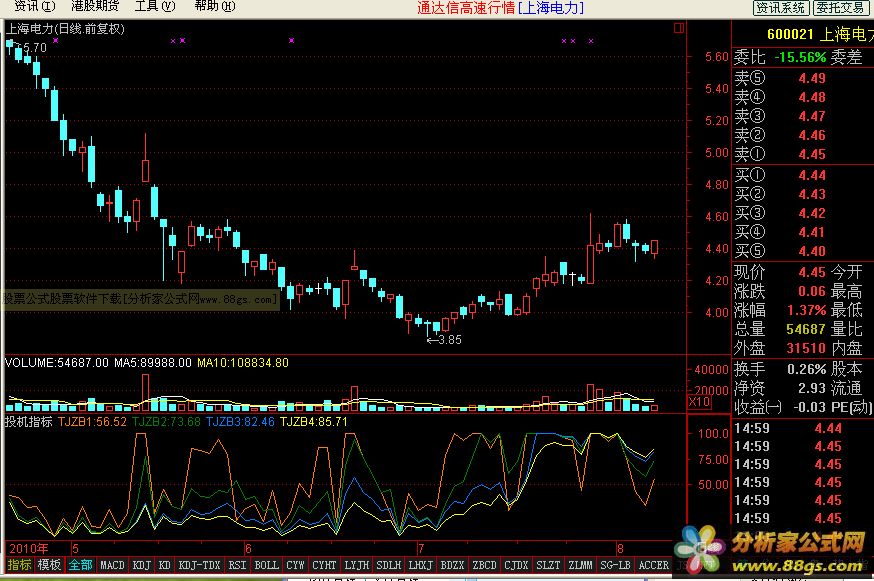The height and width of the screenshot is (581, 874).
Task: Switch to the ACCER indicator tab
Action: (654, 565)
